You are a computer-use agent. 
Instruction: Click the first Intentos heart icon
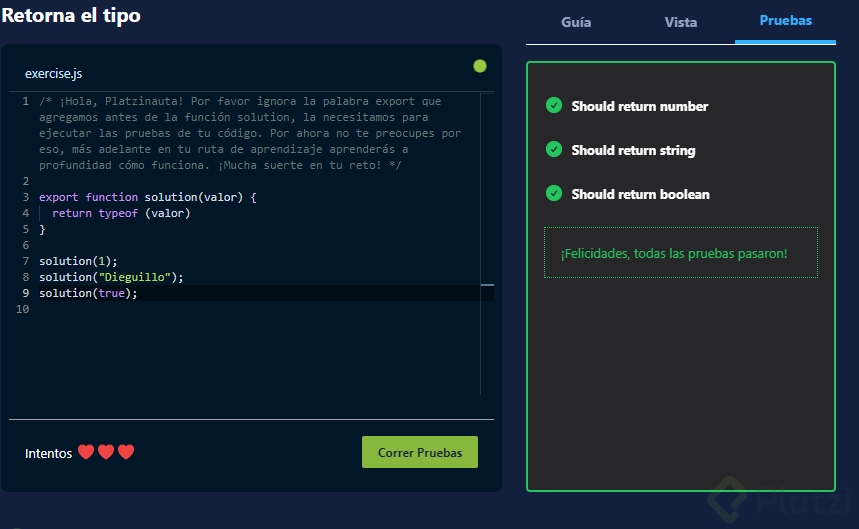point(86,452)
